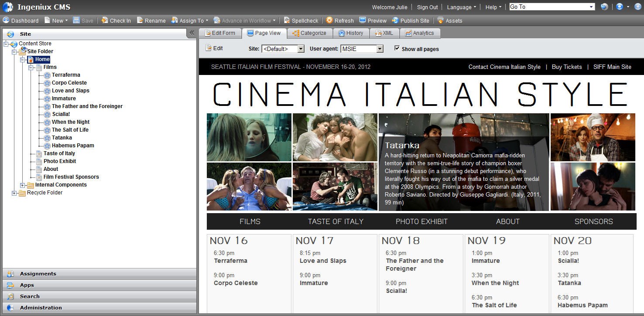Expand the Recycle Folder node
This screenshot has width=644, height=316.
pos(14,193)
